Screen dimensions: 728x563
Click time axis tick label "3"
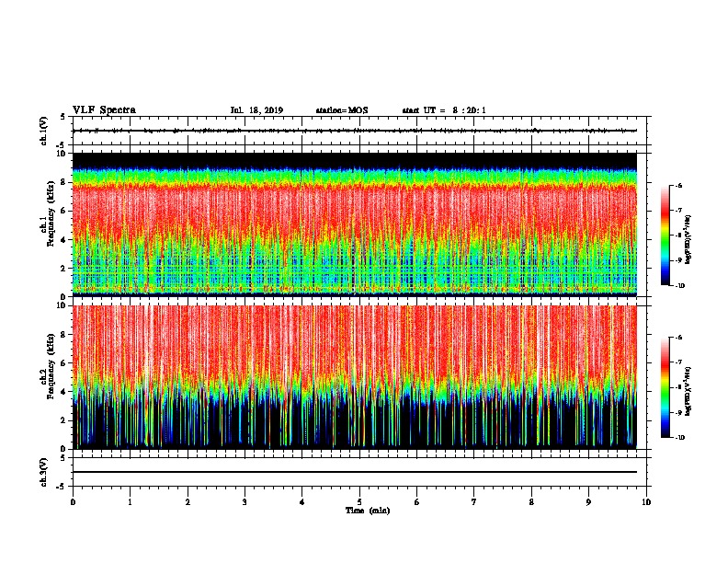point(245,502)
